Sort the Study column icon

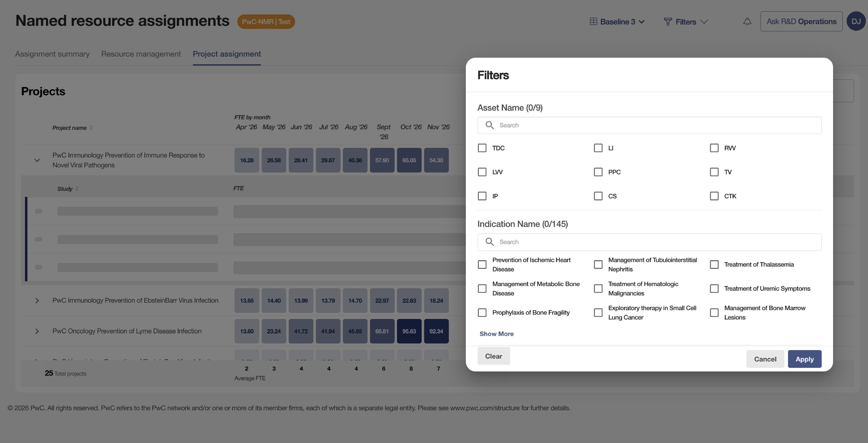tap(77, 189)
